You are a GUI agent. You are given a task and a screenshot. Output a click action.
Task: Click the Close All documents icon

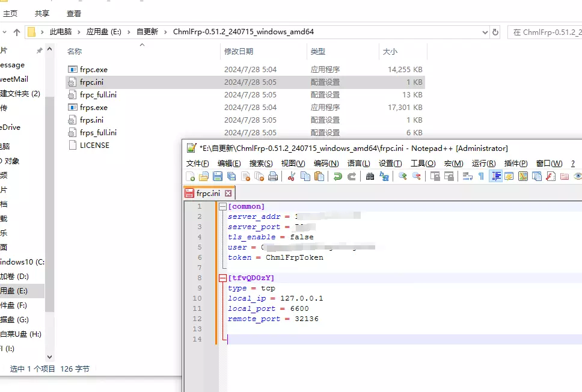coord(259,176)
